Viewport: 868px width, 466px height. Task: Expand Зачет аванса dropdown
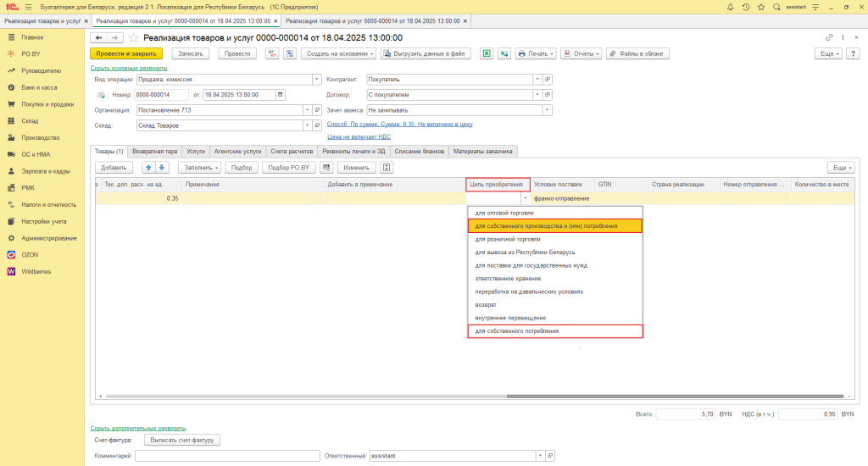(x=547, y=110)
